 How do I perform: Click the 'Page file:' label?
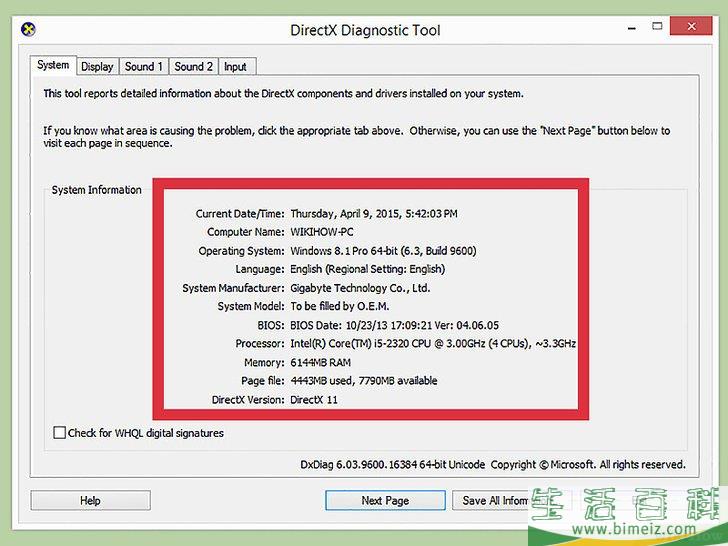click(262, 381)
